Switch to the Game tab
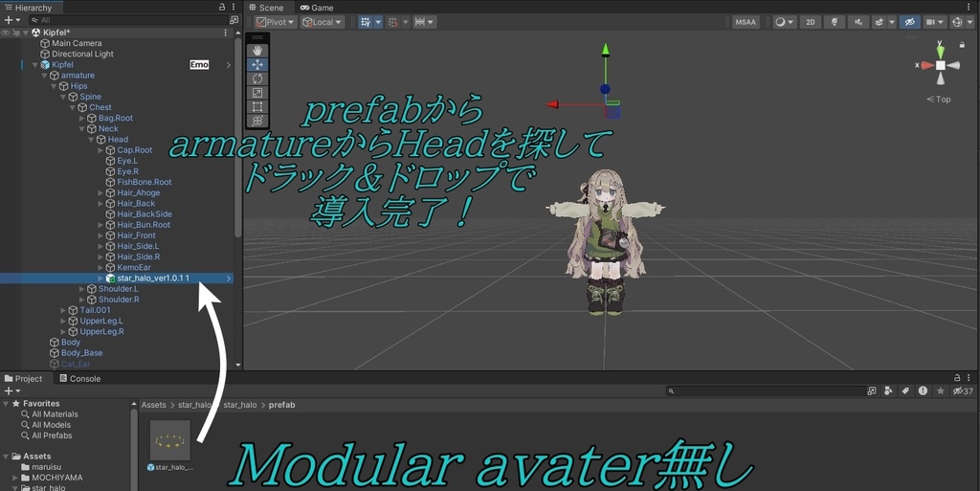 coord(317,8)
